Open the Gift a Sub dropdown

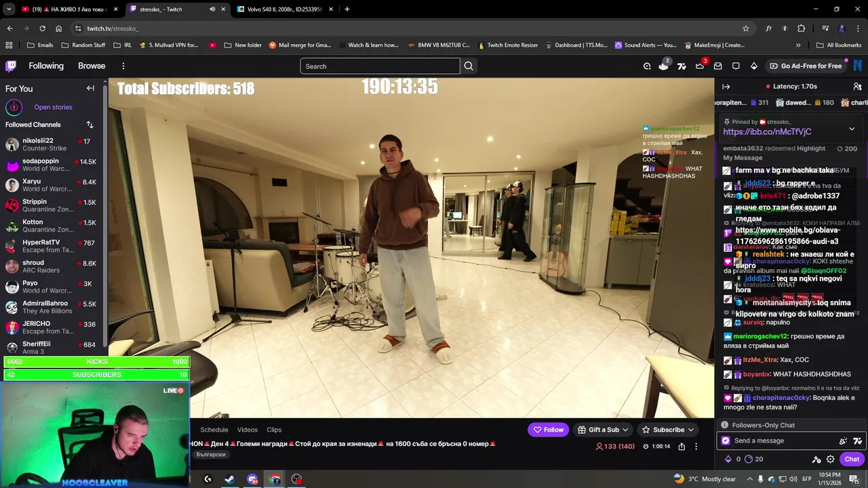pos(603,430)
